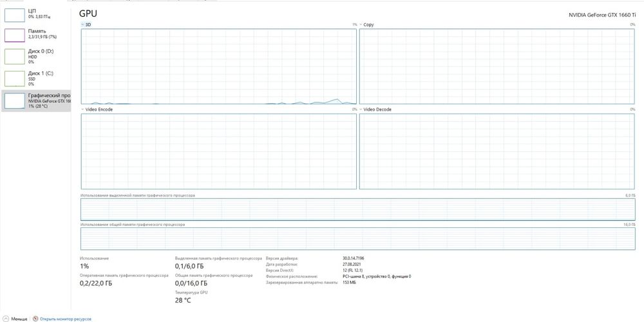Viewport: 644px width, 322px height.
Task: Select the Графический процессор sidebar thumbnail
Action: tap(14, 100)
